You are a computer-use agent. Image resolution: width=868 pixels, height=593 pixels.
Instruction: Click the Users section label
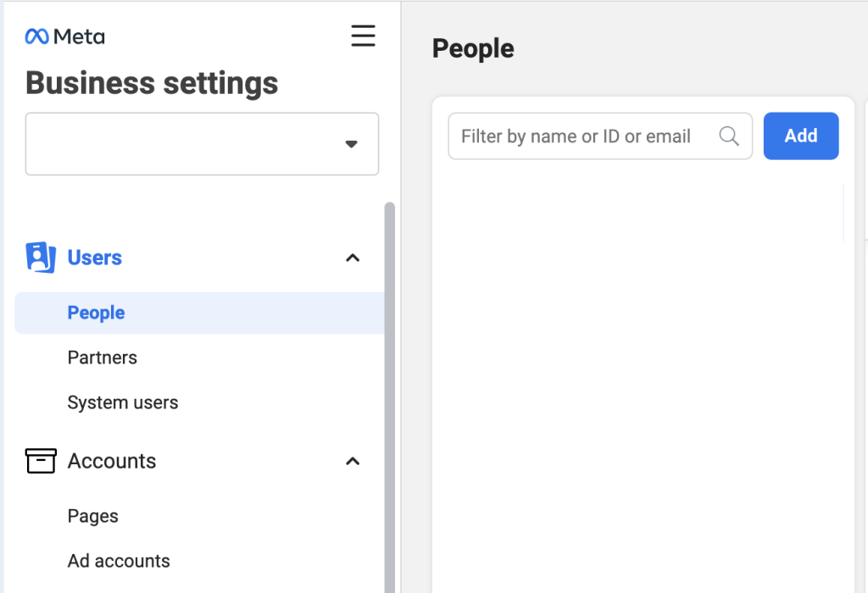[94, 258]
